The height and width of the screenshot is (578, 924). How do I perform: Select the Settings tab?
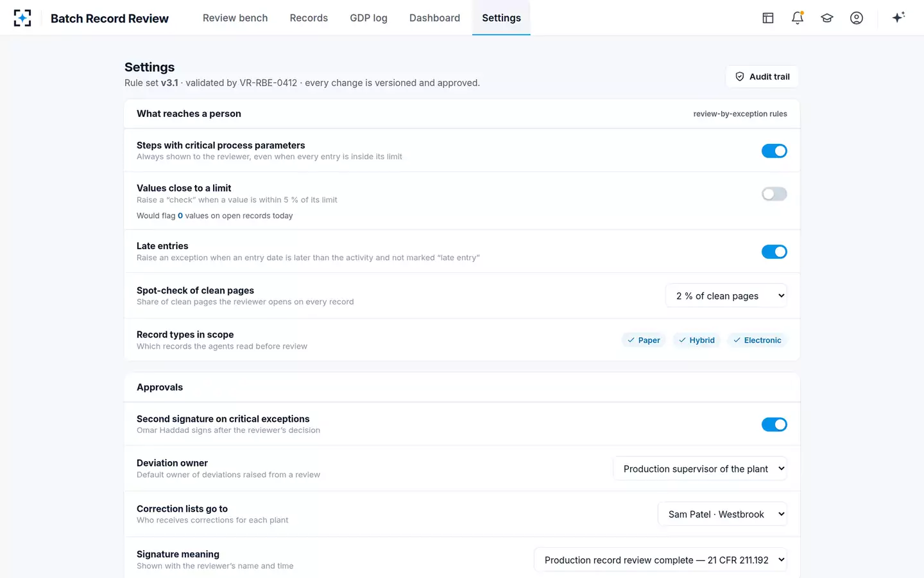pyautogui.click(x=501, y=18)
